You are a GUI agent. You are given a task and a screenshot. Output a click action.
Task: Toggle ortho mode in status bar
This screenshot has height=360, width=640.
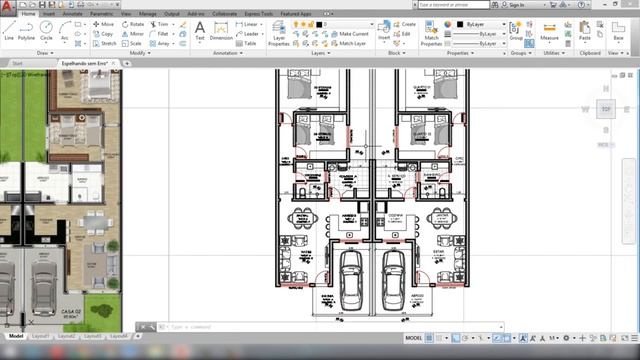coord(456,338)
